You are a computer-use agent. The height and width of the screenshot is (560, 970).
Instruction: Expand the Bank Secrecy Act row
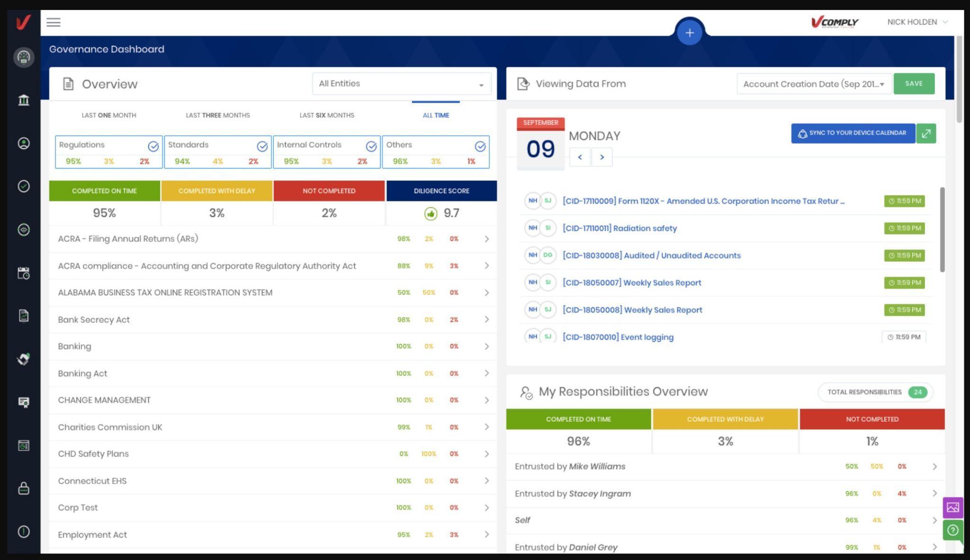pos(486,320)
